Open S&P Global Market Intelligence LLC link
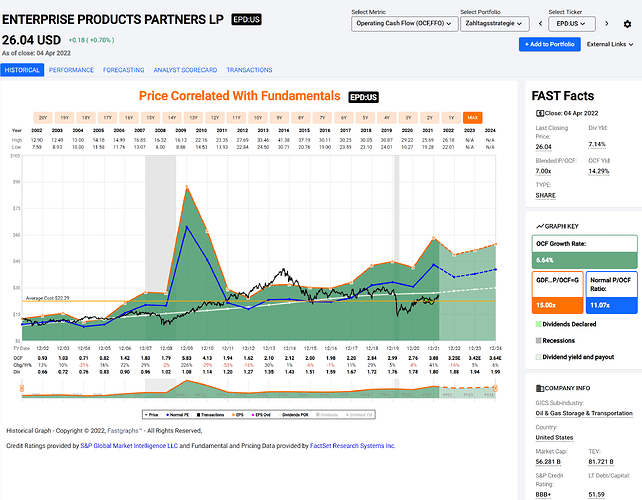642x500 pixels. tap(129, 446)
